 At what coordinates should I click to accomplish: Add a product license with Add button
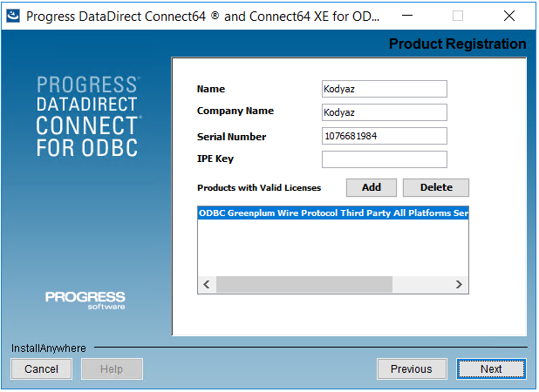pos(372,187)
